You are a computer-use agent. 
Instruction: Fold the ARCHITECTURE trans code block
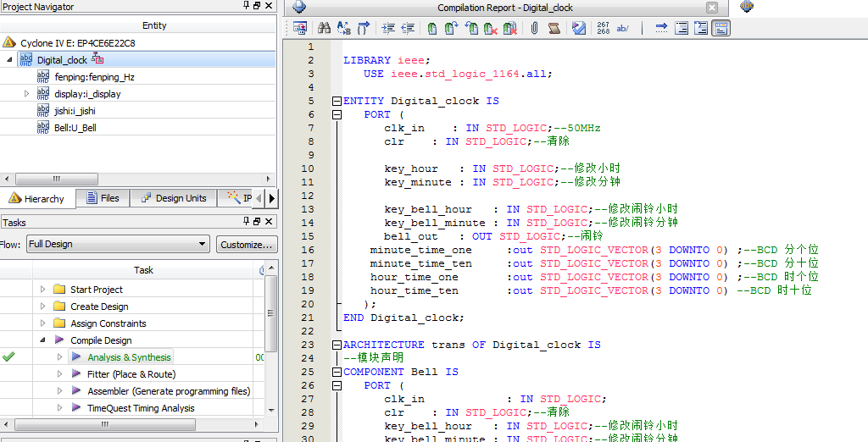(337, 345)
